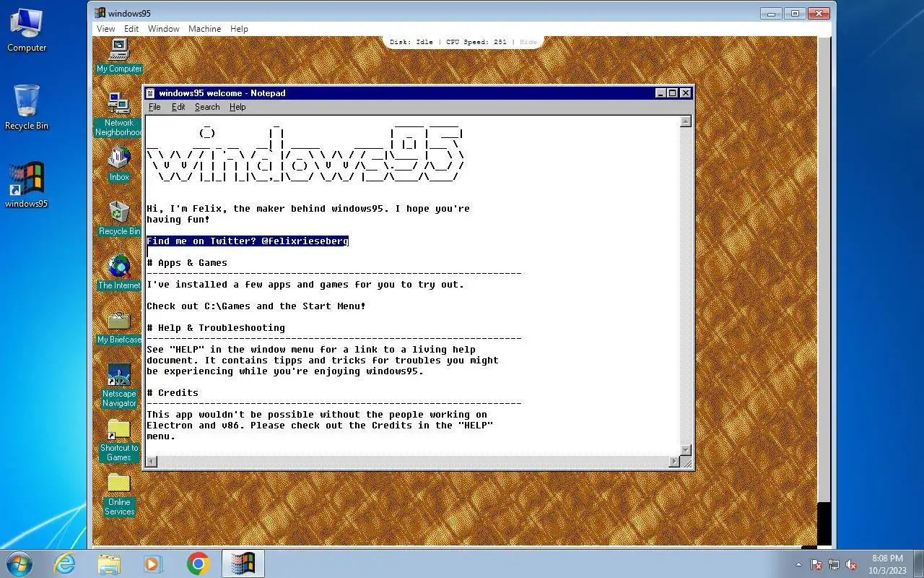
Task: Open the Netscape Navigator shortcut icon
Action: click(119, 386)
